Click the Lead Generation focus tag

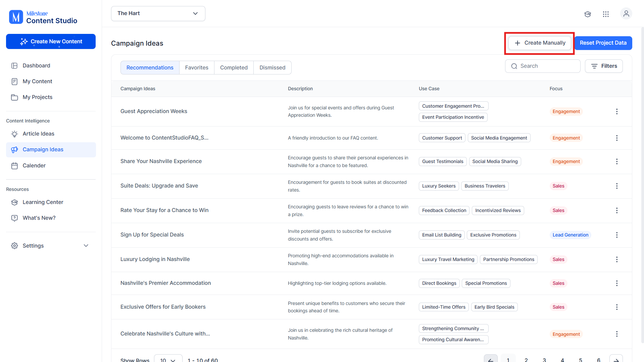point(571,235)
